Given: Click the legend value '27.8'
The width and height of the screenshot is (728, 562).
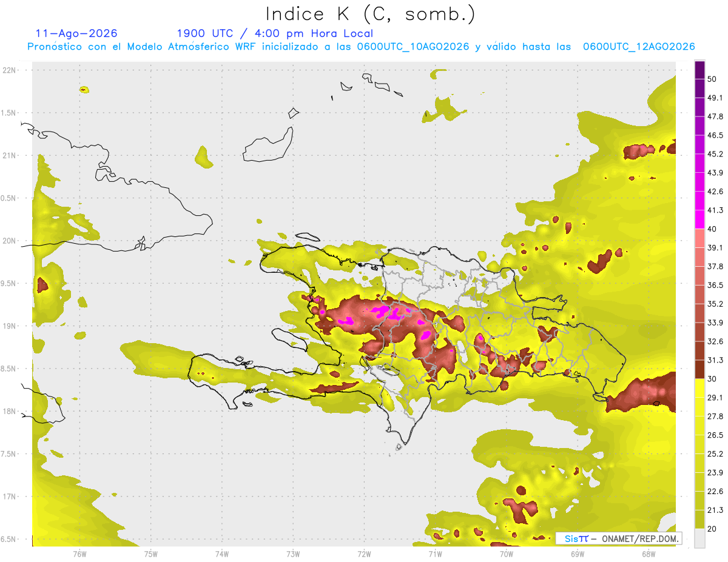Looking at the screenshot, I should (x=715, y=416).
